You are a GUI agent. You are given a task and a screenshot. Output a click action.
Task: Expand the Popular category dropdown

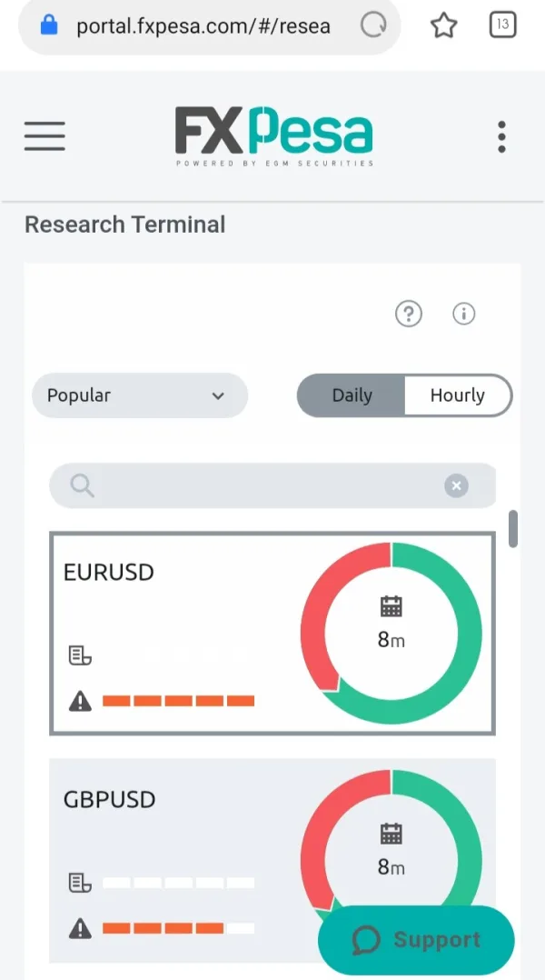tap(139, 395)
